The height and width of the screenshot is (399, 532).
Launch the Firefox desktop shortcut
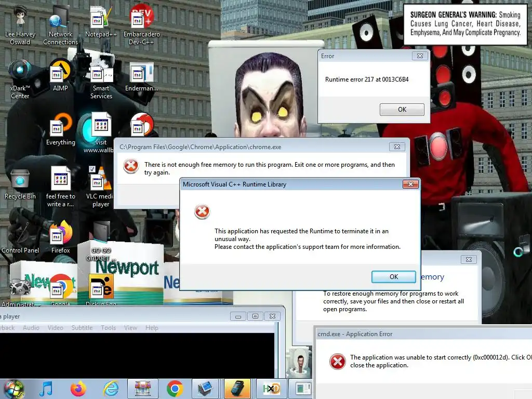pyautogui.click(x=61, y=237)
